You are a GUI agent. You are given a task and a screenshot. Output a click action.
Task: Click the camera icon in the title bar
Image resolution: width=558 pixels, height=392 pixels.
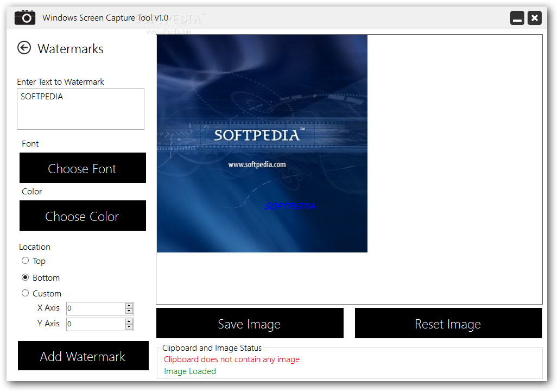pyautogui.click(x=25, y=17)
